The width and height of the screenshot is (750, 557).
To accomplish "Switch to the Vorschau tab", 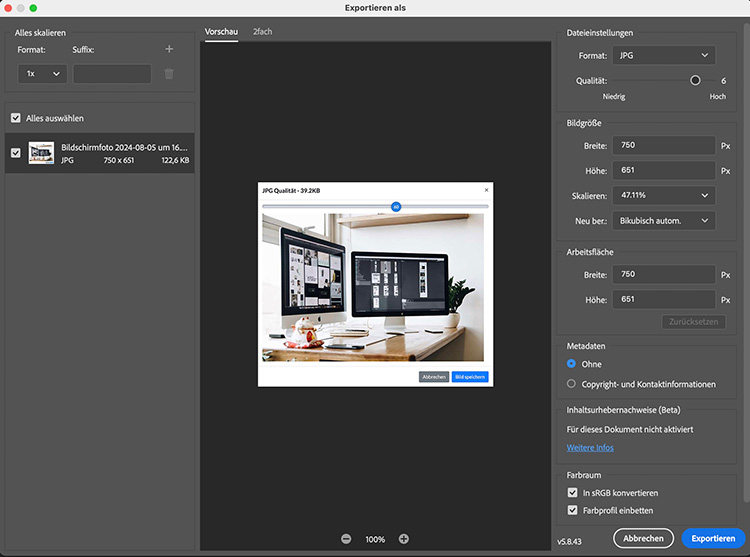I will point(221,32).
